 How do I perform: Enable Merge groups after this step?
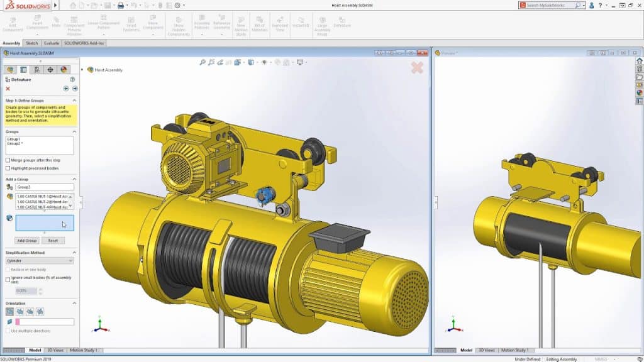tap(8, 160)
